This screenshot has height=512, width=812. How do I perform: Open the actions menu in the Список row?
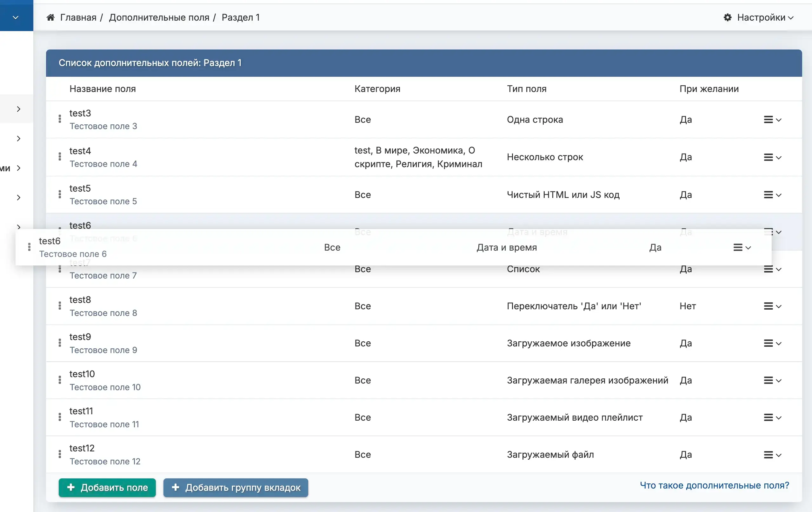[x=772, y=269]
